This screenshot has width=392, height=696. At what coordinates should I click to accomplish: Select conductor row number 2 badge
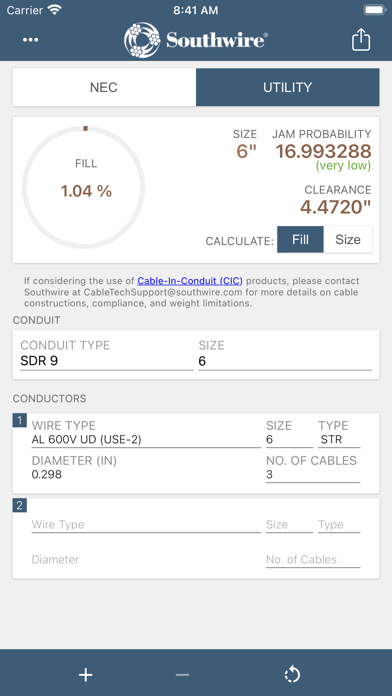click(20, 505)
